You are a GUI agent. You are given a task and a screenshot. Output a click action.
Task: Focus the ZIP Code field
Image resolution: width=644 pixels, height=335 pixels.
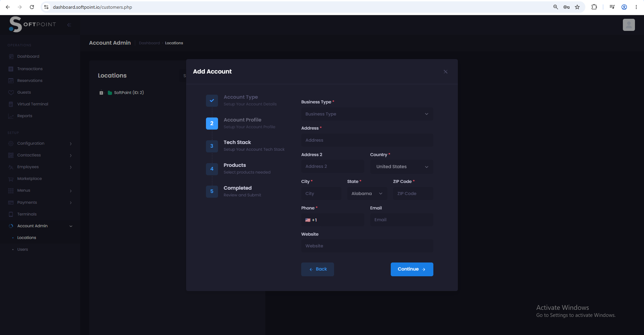pyautogui.click(x=413, y=194)
